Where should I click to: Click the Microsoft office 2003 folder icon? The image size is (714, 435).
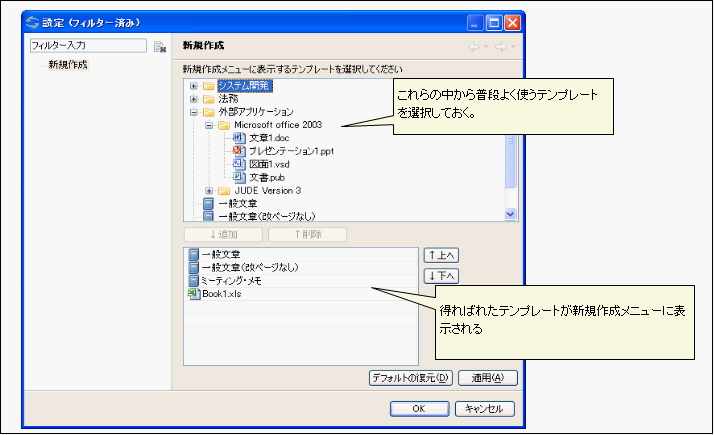(x=224, y=125)
